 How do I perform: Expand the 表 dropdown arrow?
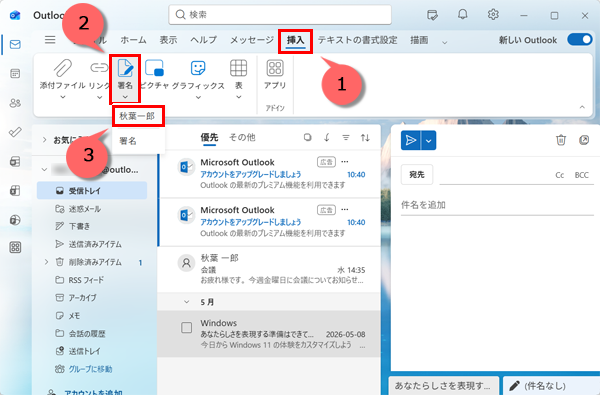click(x=238, y=98)
